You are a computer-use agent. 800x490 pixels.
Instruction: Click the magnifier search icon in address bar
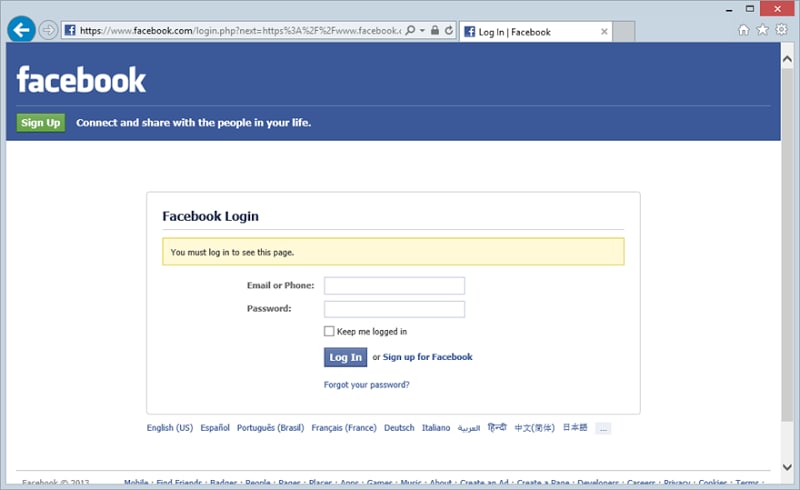coord(410,30)
